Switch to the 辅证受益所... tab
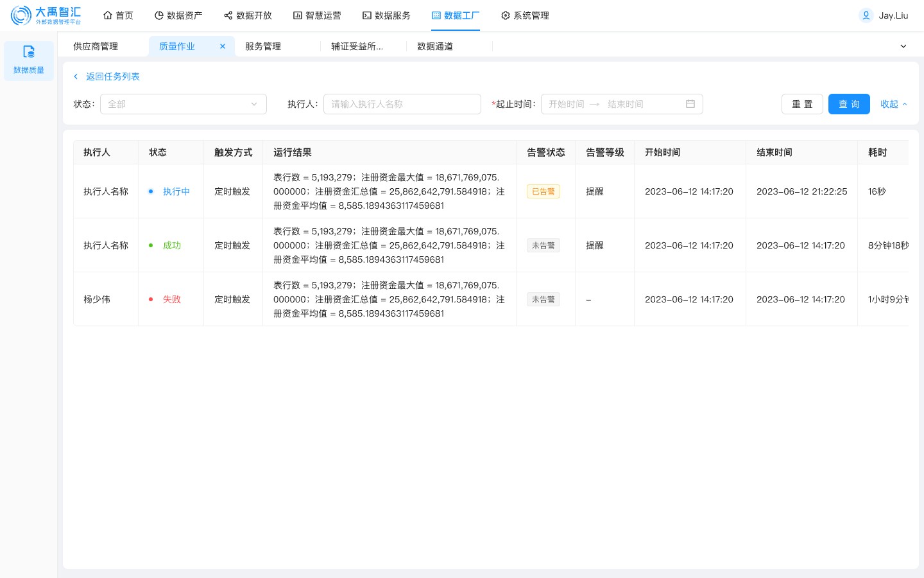The height and width of the screenshot is (578, 924). (x=357, y=46)
